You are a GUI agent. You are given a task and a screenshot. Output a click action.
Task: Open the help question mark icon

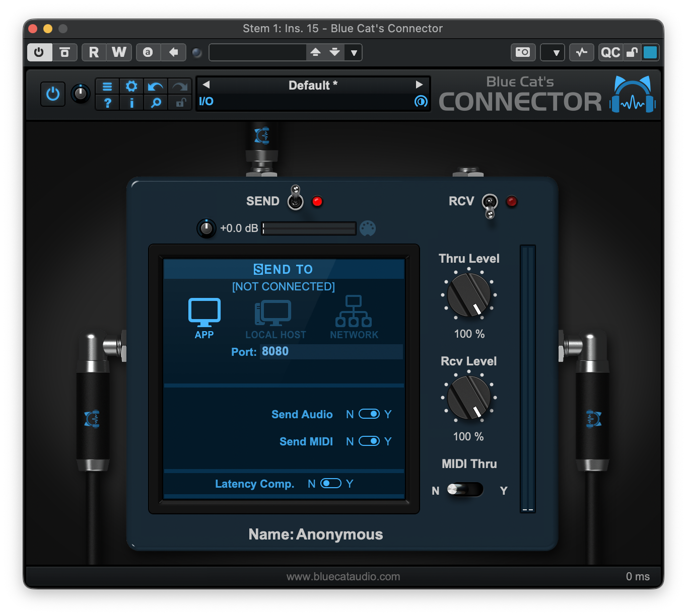tap(107, 103)
